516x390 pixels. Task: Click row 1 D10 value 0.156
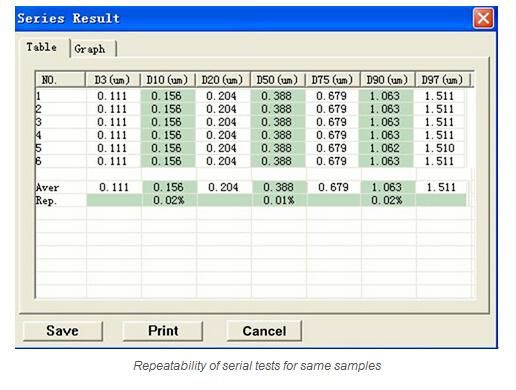[x=167, y=96]
